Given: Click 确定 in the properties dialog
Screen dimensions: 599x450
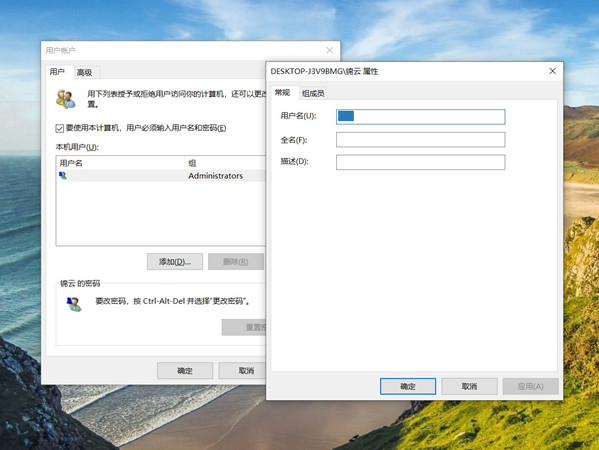Looking at the screenshot, I should 408,387.
